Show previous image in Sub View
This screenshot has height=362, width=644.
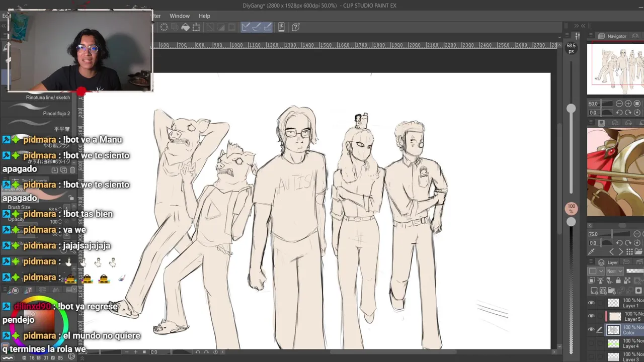tap(611, 251)
